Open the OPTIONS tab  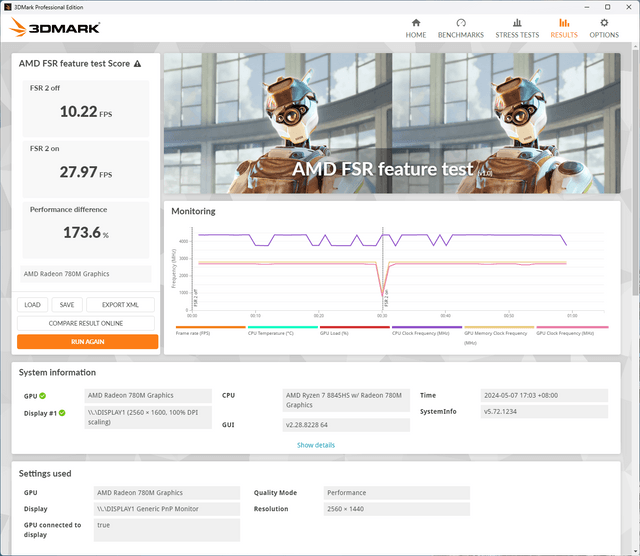[x=604, y=29]
